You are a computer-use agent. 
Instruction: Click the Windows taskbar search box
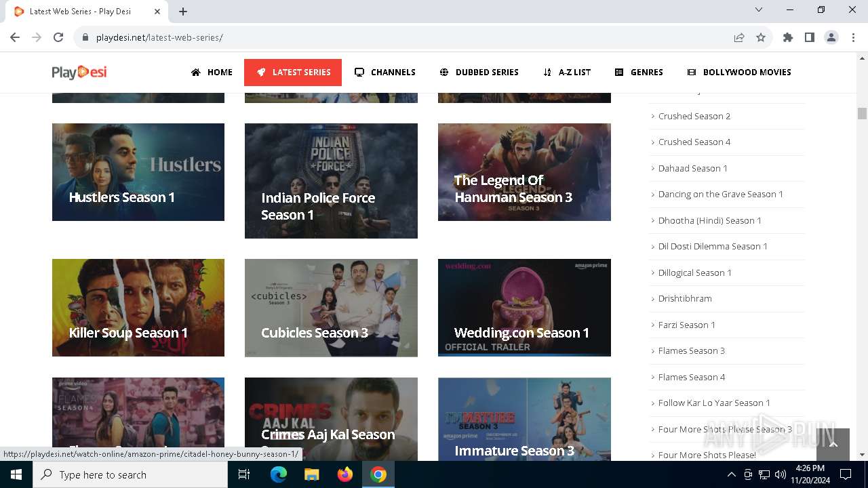130,474
